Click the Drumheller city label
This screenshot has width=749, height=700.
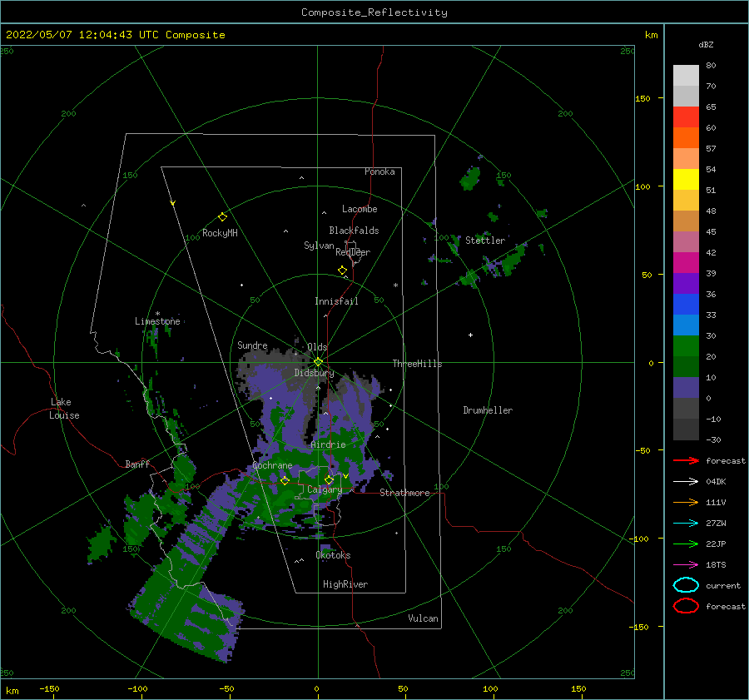point(488,410)
